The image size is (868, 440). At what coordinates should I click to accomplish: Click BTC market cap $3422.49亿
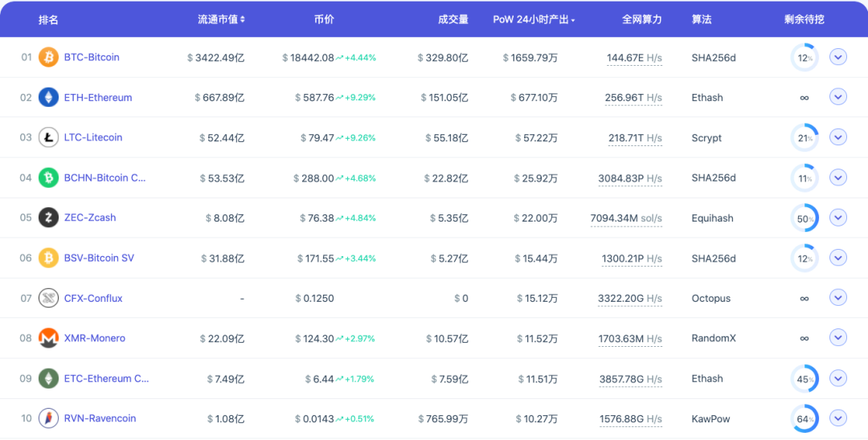click(216, 58)
